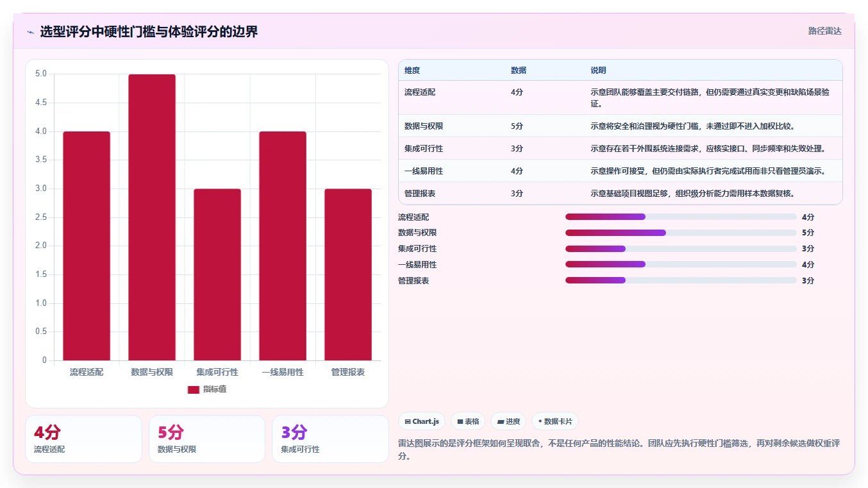Click the 流程适配 bar in the chart
868x488 pixels.
[x=87, y=246]
